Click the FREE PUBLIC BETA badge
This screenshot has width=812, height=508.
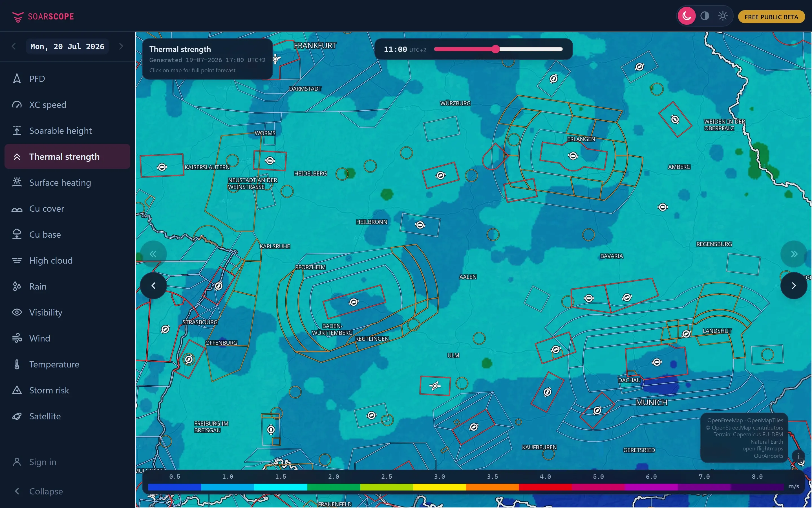[771, 17]
